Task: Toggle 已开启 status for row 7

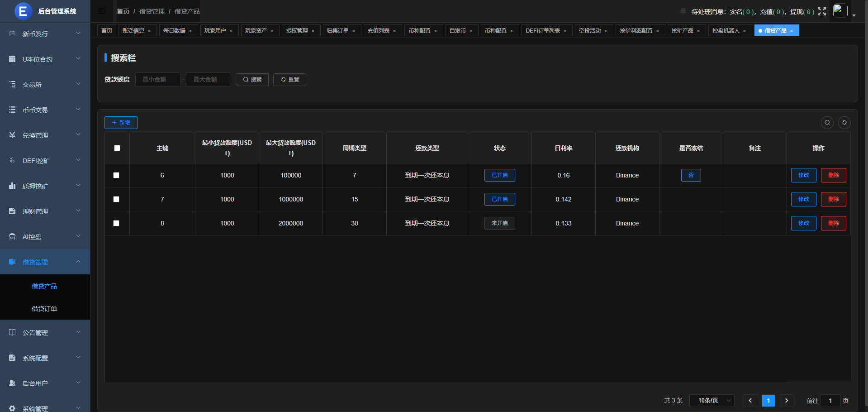Action: point(499,199)
